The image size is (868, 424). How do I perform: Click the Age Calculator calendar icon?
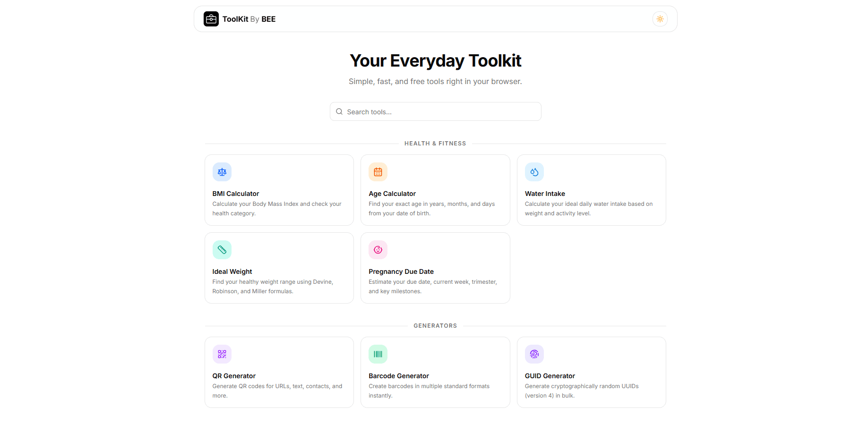(x=378, y=172)
